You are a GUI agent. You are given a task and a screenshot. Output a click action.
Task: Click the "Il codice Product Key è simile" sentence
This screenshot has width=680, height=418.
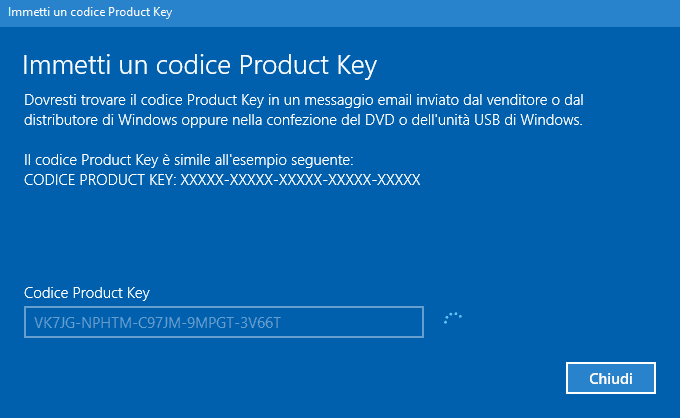click(189, 160)
